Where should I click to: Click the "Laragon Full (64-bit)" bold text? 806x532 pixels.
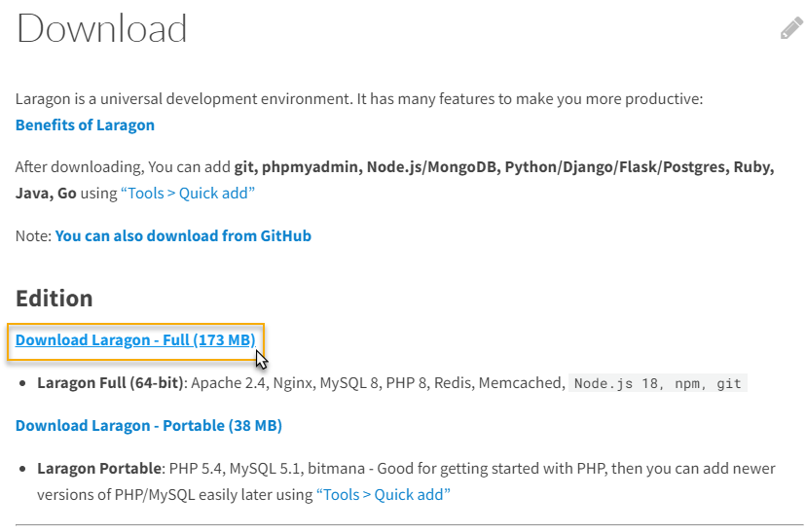coord(110,383)
